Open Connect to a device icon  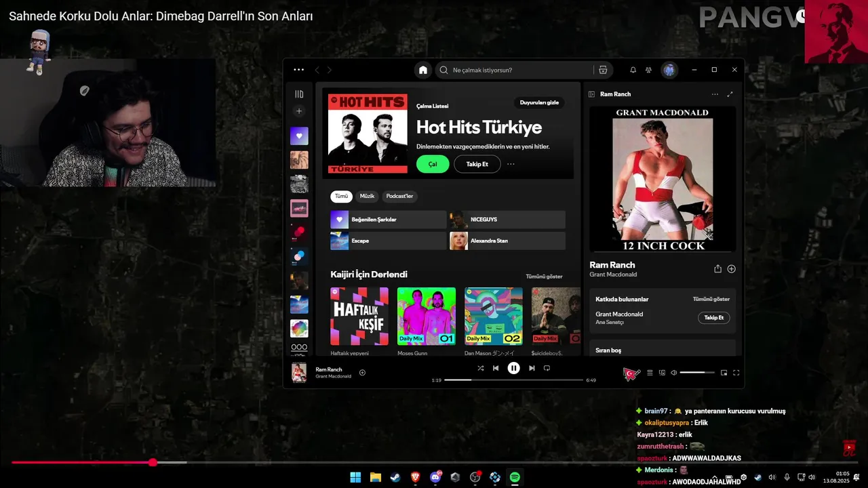pyautogui.click(x=663, y=372)
